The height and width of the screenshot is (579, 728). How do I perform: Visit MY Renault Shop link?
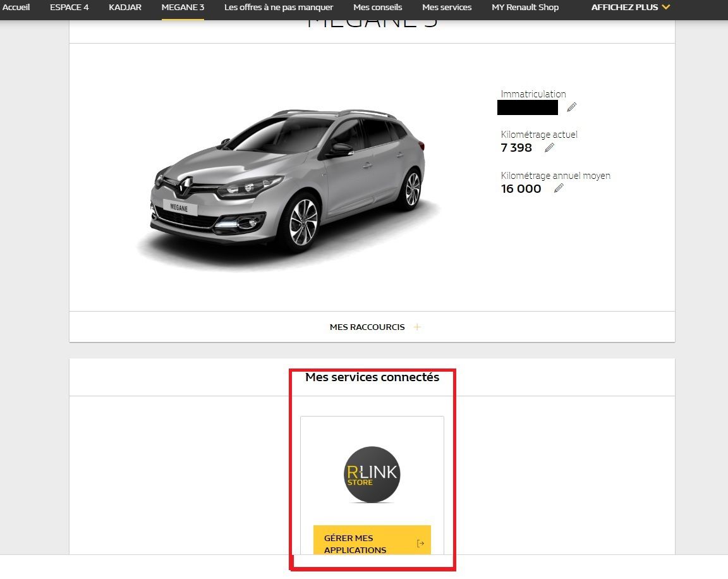point(525,8)
